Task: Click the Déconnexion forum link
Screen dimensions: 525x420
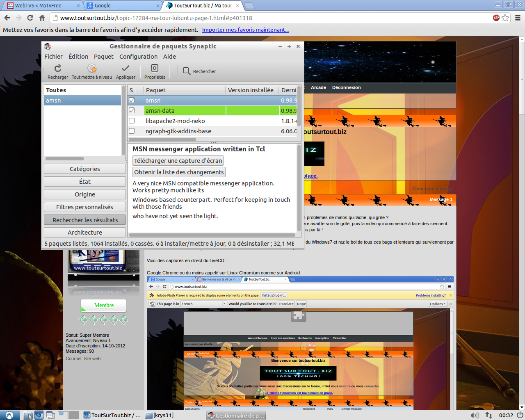Action: [346, 87]
